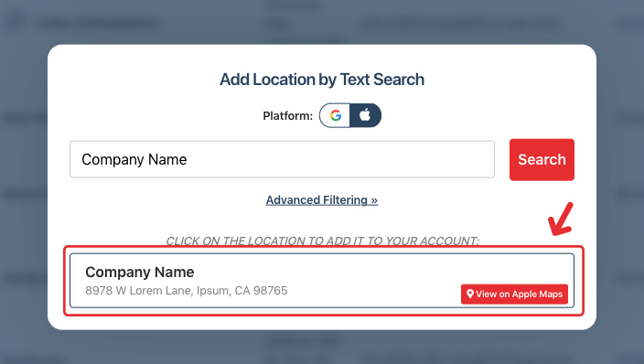Open the Advanced Filtering link

(322, 200)
